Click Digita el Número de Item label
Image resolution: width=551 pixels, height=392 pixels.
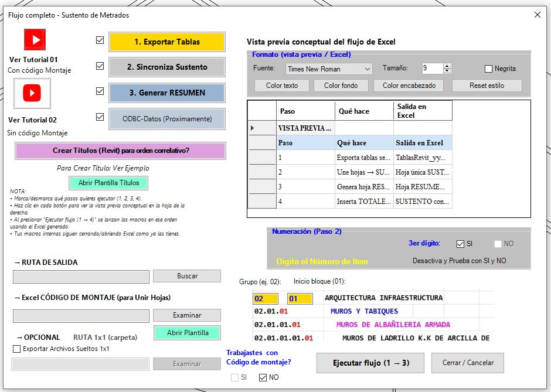click(x=322, y=262)
